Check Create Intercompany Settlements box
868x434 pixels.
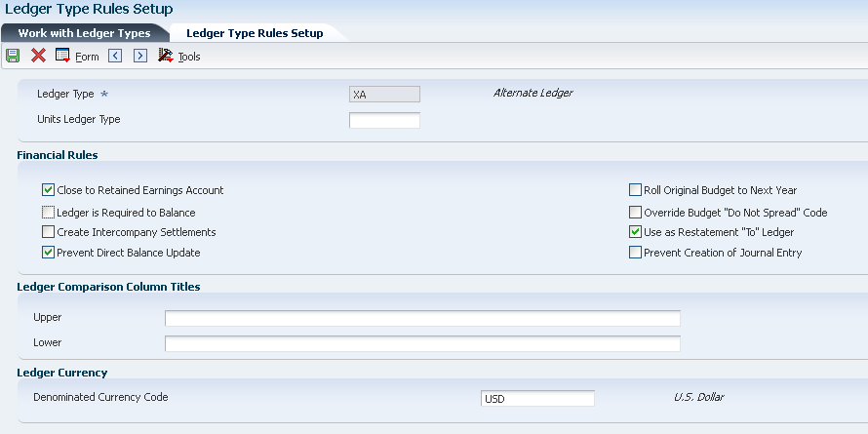pos(48,232)
